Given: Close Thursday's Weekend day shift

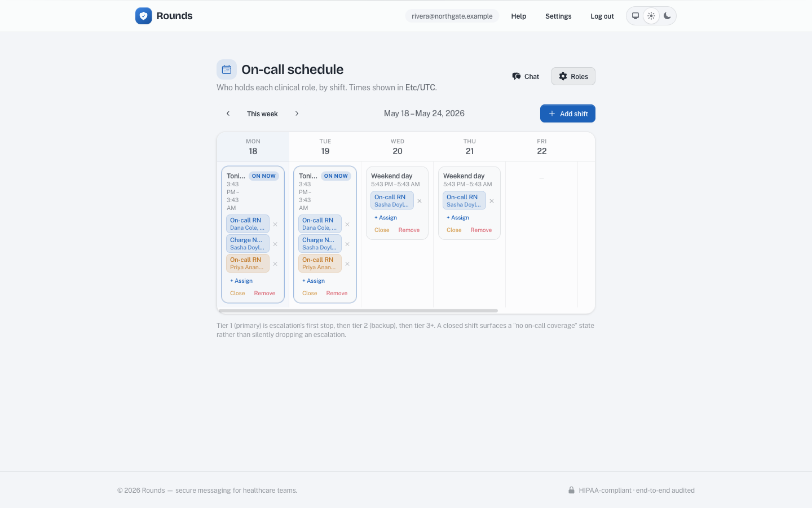Looking at the screenshot, I should click(x=454, y=230).
